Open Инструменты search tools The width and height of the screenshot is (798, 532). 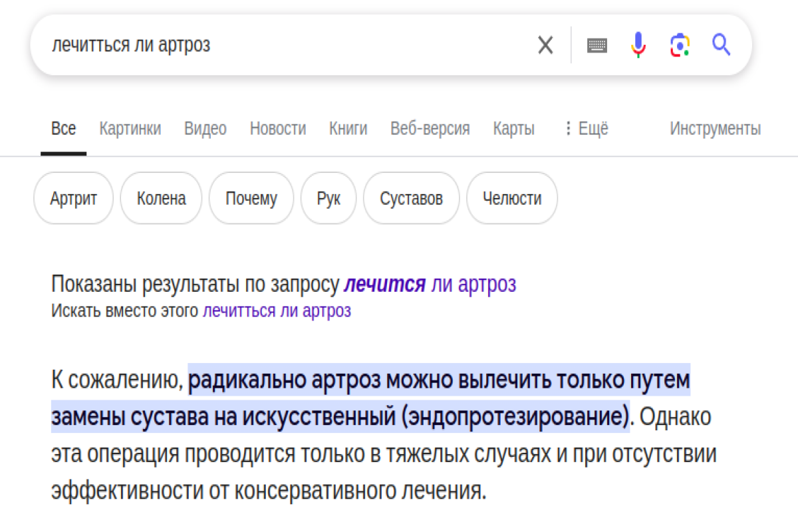coord(715,128)
